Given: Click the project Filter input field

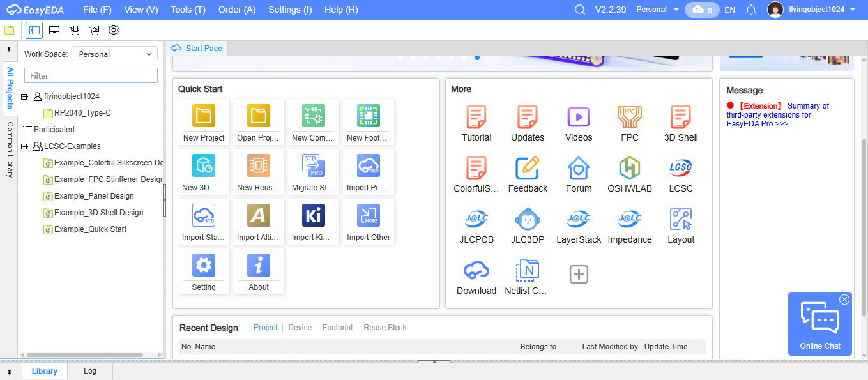Looking at the screenshot, I should pos(91,75).
